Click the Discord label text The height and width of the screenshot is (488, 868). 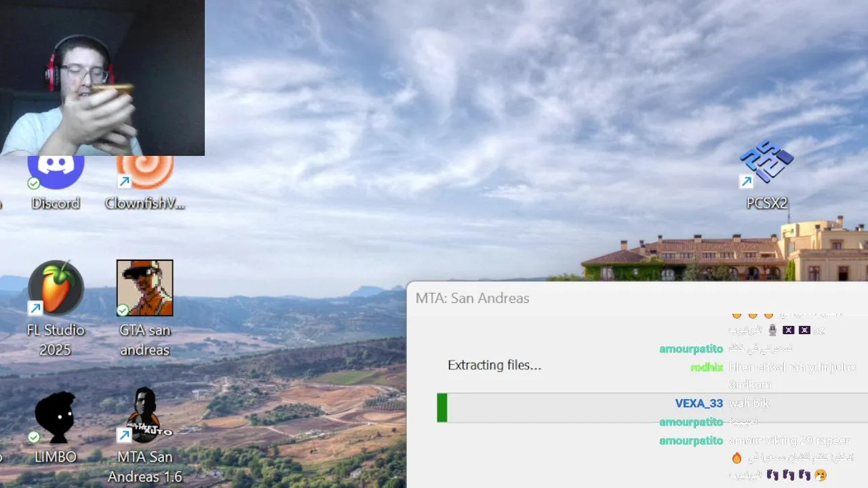click(56, 203)
